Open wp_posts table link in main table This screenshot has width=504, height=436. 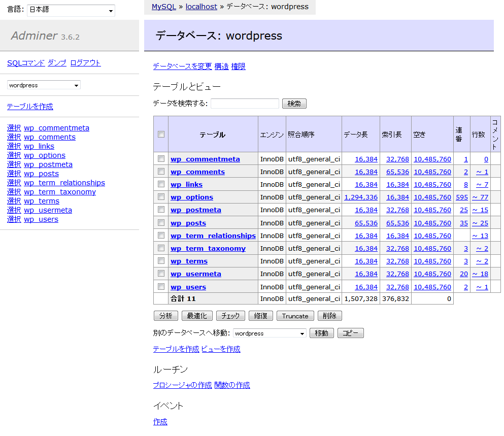(188, 223)
